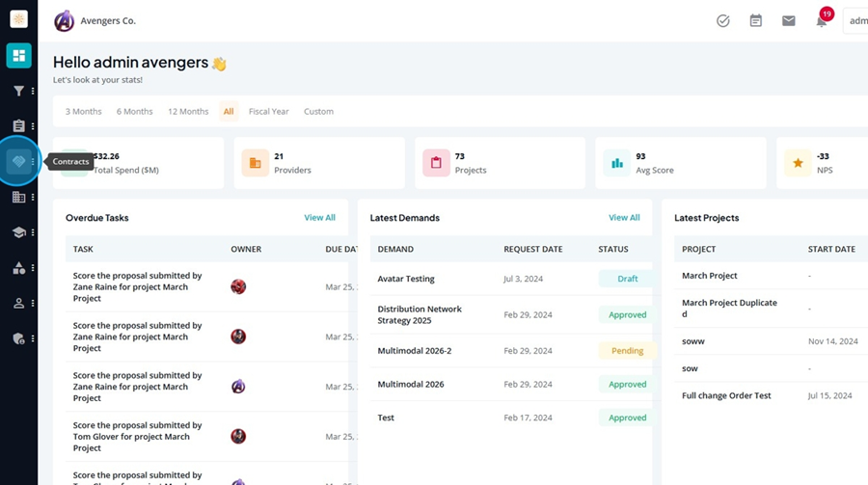Click the Avg Score bar chart icon
The width and height of the screenshot is (868, 485).
pyautogui.click(x=616, y=163)
